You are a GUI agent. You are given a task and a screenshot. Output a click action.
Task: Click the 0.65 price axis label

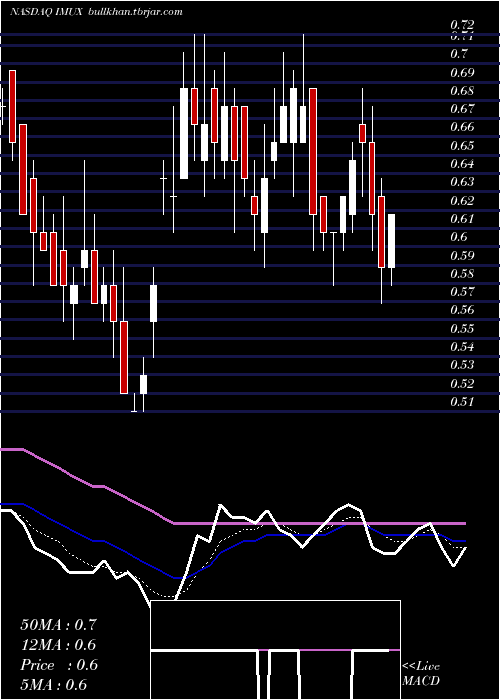pyautogui.click(x=462, y=146)
